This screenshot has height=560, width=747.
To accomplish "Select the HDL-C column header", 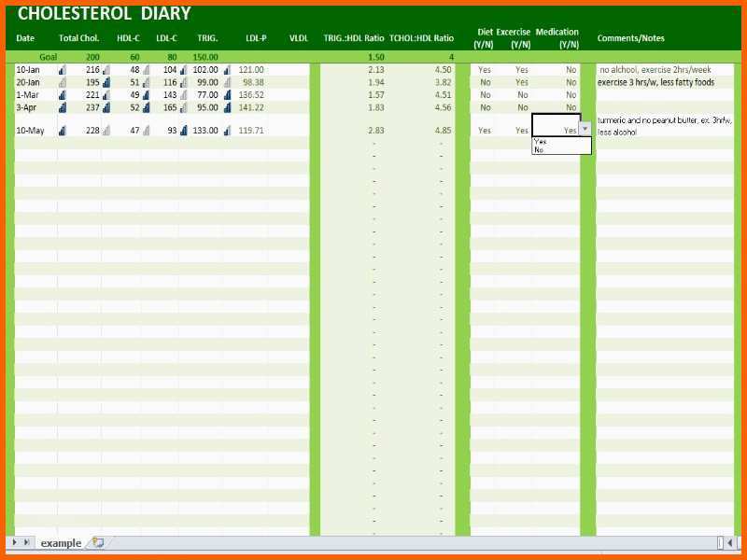I will pos(128,38).
